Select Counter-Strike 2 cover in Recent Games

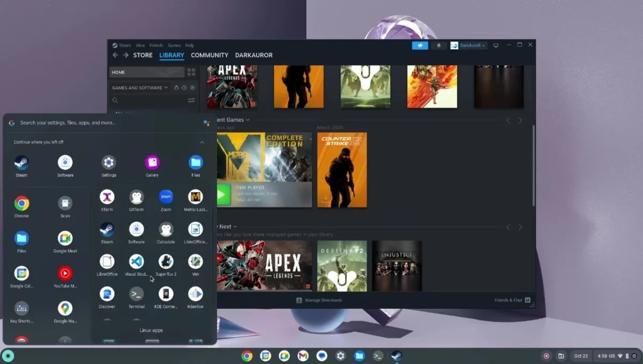(342, 170)
